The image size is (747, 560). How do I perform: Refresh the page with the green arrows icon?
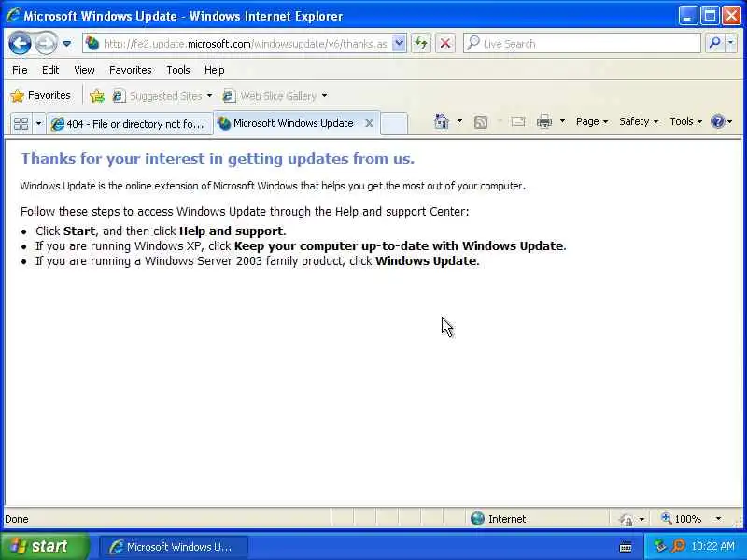pyautogui.click(x=421, y=43)
